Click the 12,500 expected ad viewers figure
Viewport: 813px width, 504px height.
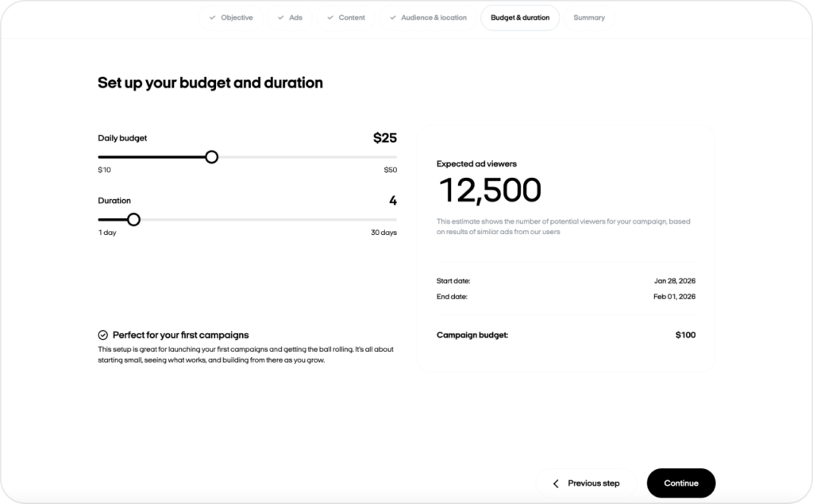(490, 190)
